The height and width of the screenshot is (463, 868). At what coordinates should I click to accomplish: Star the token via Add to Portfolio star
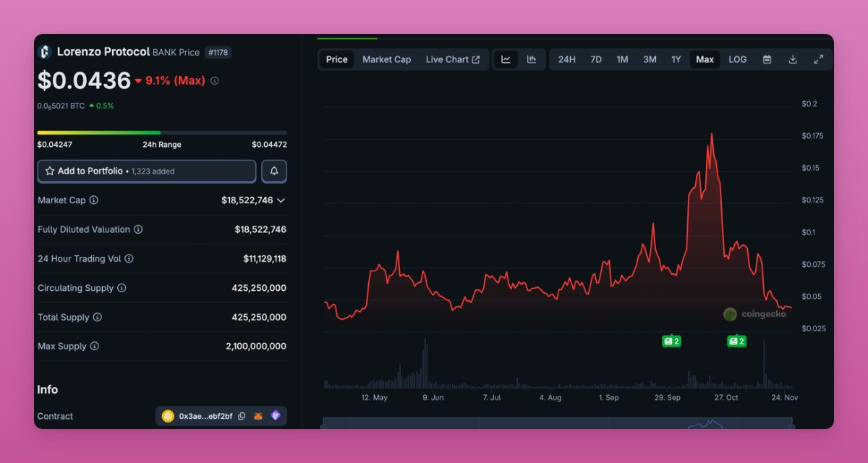click(51, 171)
